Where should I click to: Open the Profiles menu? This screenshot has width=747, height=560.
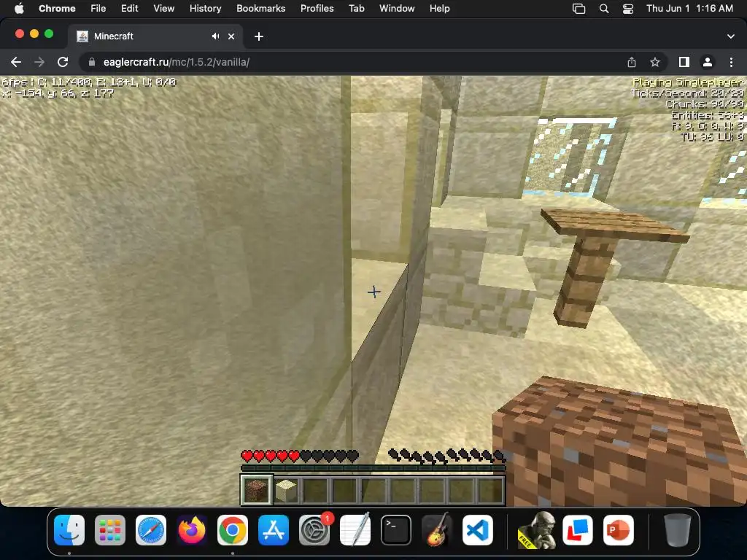(317, 8)
